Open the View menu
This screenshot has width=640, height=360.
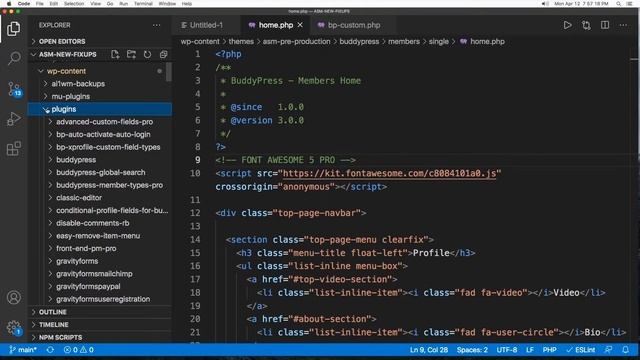click(96, 4)
